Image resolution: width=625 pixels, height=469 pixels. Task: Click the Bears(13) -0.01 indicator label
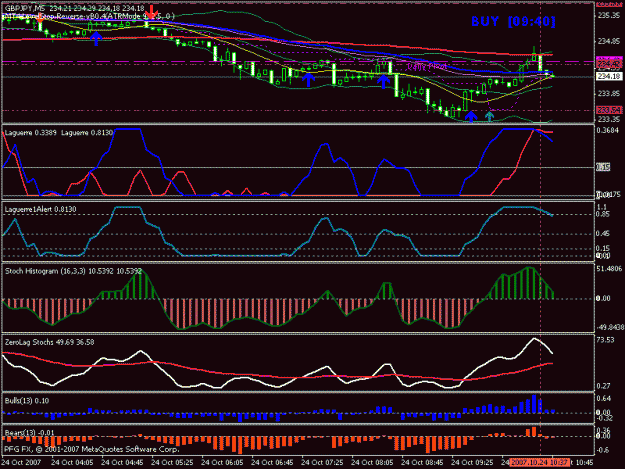(x=29, y=433)
